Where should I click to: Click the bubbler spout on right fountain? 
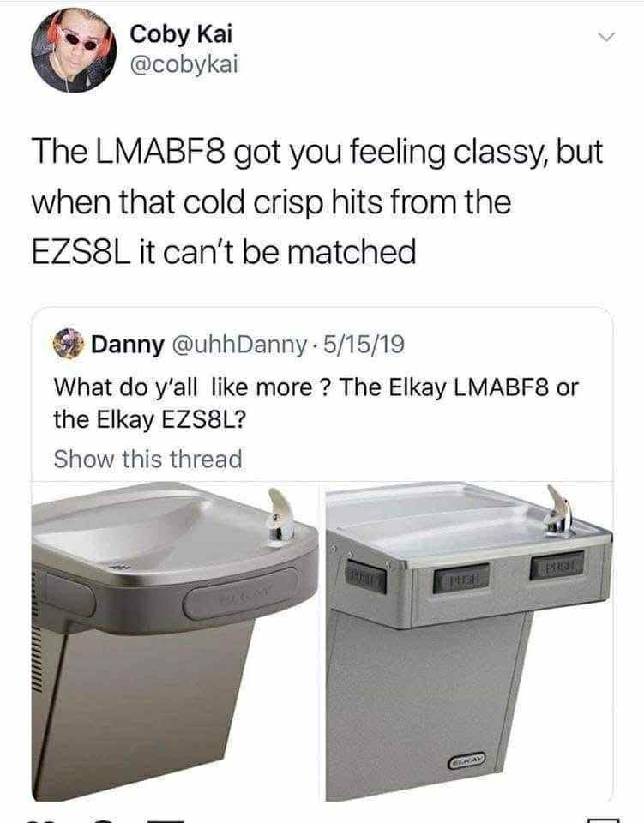(x=557, y=511)
